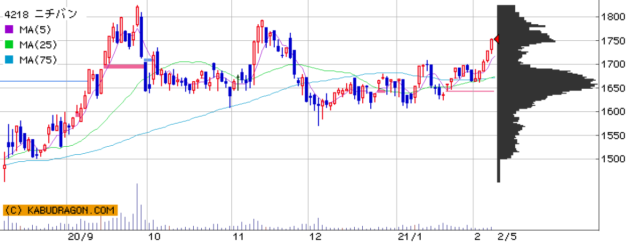Click the 10 month axis label
Image resolution: width=644 pixels, height=243 pixels.
point(155,237)
